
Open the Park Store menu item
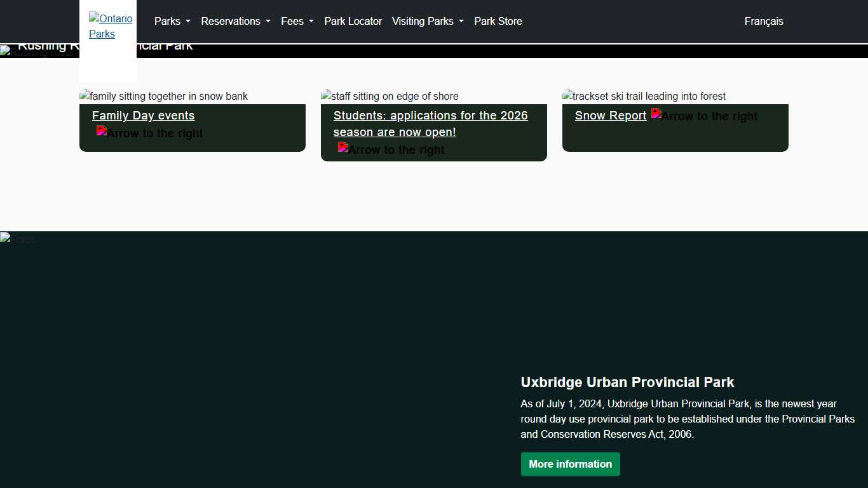click(498, 21)
